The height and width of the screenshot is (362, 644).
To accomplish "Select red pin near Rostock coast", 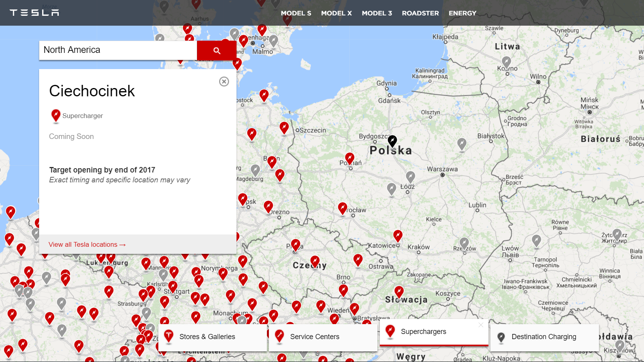I will [264, 96].
